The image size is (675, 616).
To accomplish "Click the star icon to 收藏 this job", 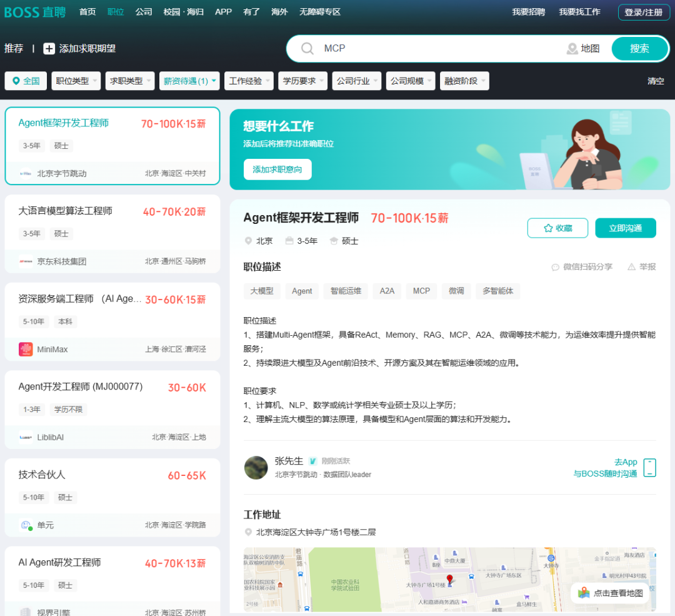I will [x=547, y=228].
